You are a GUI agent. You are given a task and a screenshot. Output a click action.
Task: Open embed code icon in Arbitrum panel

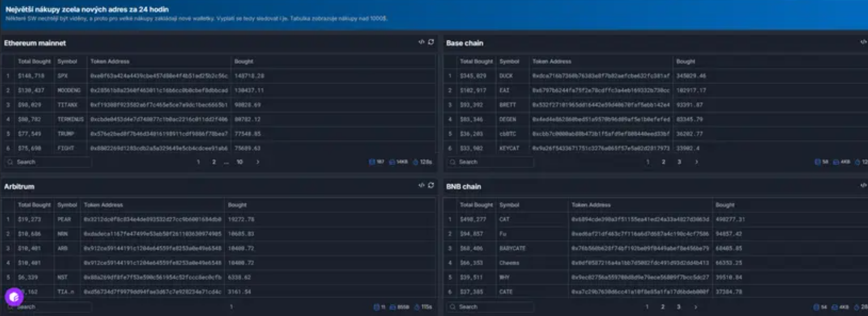[421, 186]
